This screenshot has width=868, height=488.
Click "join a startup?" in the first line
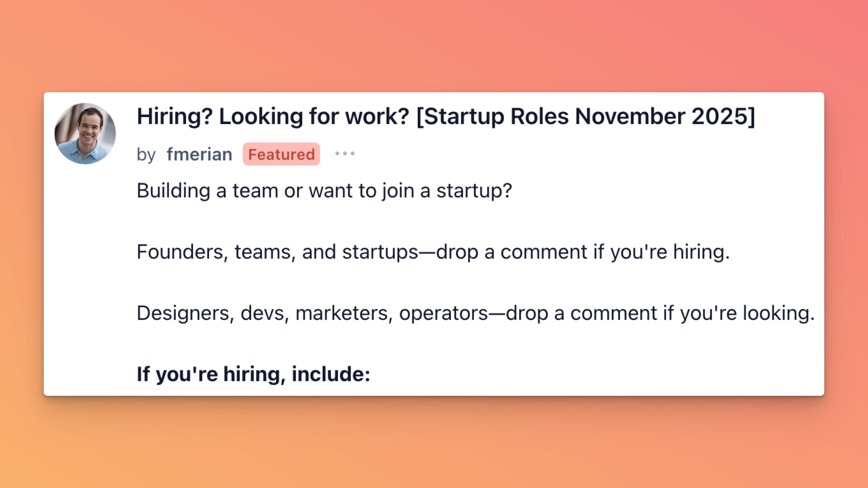[447, 191]
